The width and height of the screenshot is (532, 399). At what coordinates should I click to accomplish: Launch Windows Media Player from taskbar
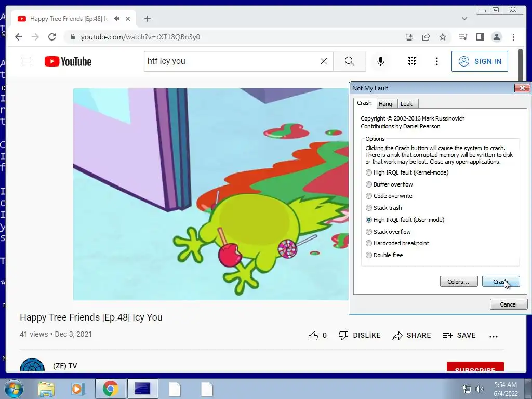click(x=77, y=389)
